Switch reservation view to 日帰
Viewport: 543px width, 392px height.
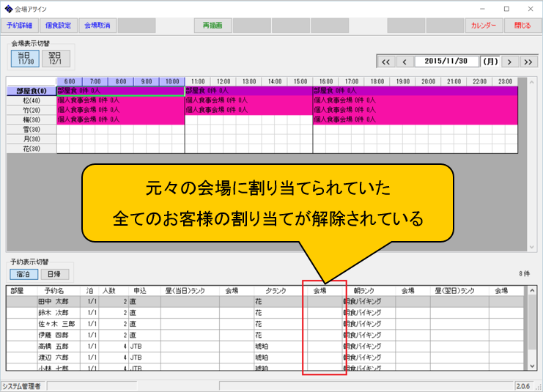tap(51, 274)
